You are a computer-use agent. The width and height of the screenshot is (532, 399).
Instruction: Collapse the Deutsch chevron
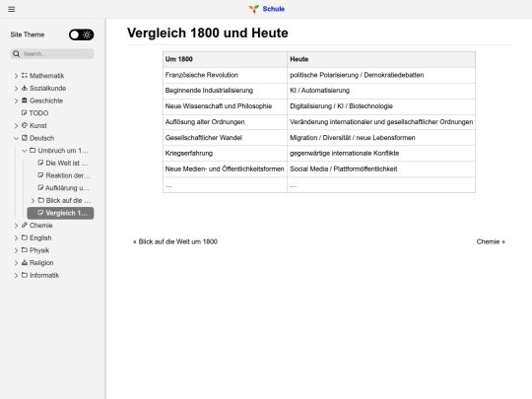(x=16, y=138)
